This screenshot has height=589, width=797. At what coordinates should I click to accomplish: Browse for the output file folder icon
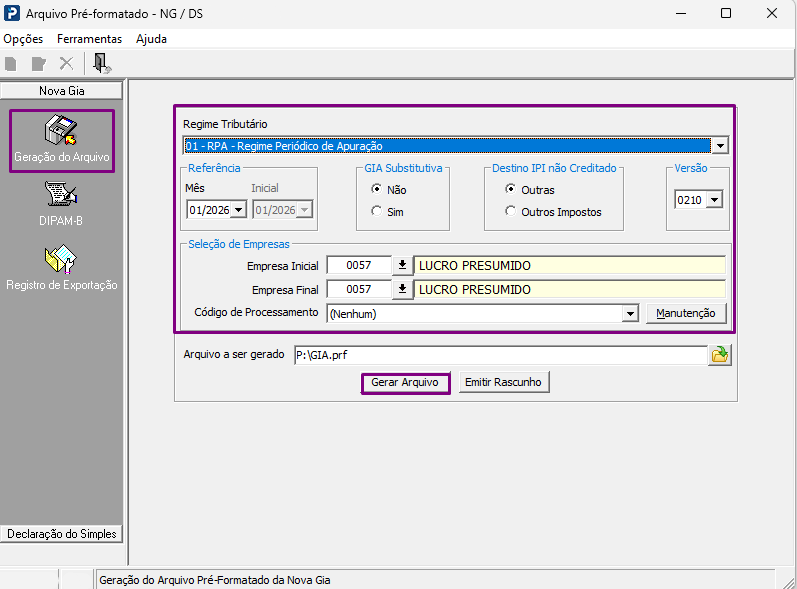pyautogui.click(x=719, y=355)
